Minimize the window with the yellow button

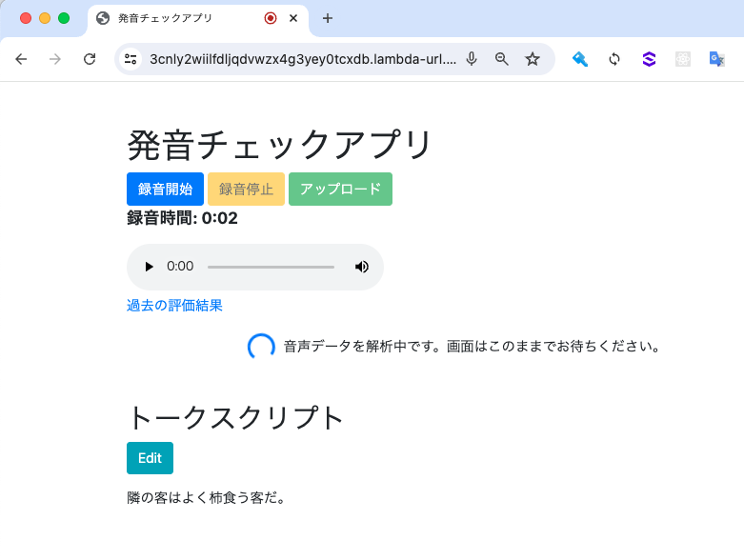[45, 18]
